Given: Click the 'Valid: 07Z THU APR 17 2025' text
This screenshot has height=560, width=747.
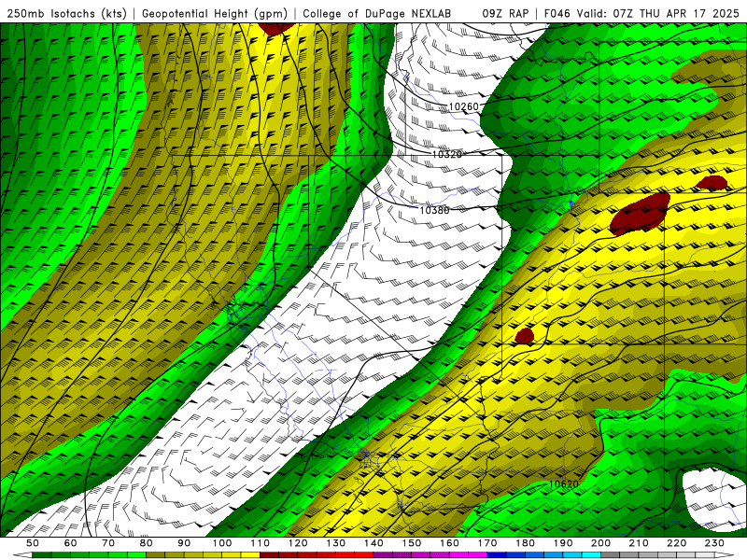Looking at the screenshot, I should 658,13.
